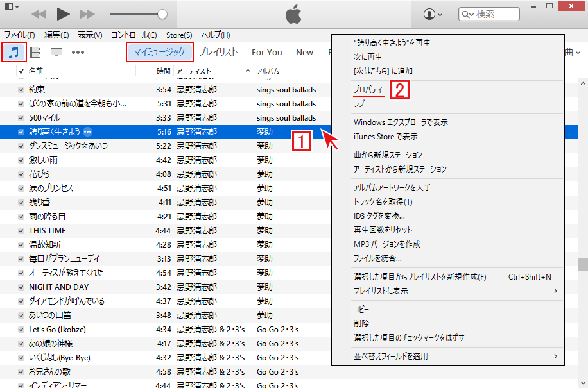The width and height of the screenshot is (588, 388).
Task: Skip ahead with the fast-forward button
Action: 87,14
